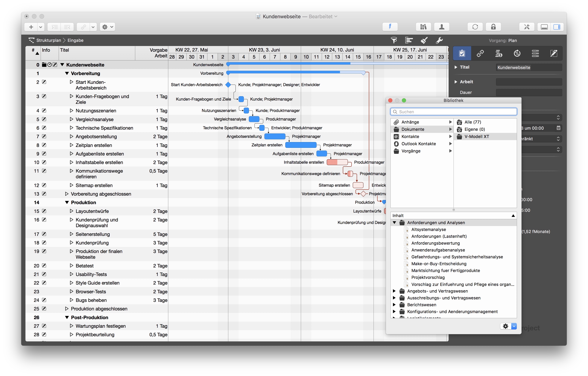Select Vorgänge in Bibliothek list
Image resolution: width=588 pixels, height=376 pixels.
pos(422,151)
